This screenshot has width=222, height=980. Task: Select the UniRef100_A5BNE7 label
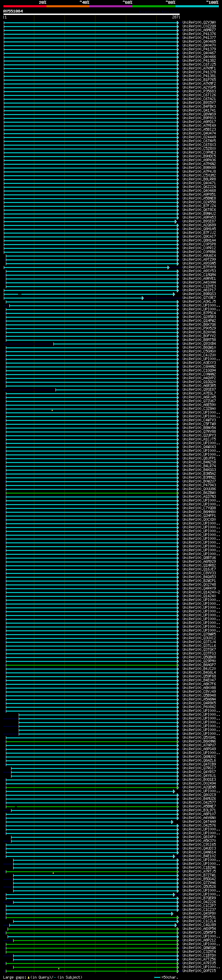click(x=199, y=806)
